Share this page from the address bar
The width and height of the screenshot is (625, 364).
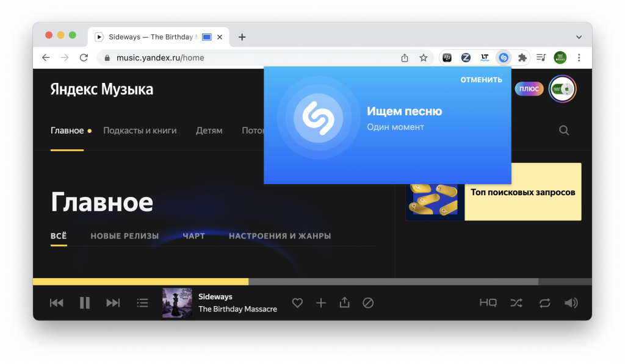coord(405,58)
